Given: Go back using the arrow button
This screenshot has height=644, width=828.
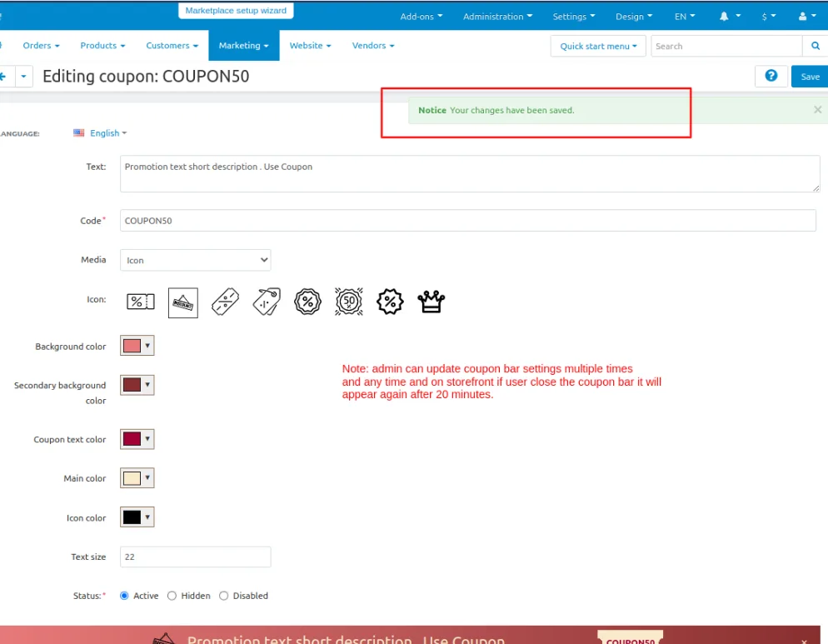Looking at the screenshot, I should (x=4, y=77).
